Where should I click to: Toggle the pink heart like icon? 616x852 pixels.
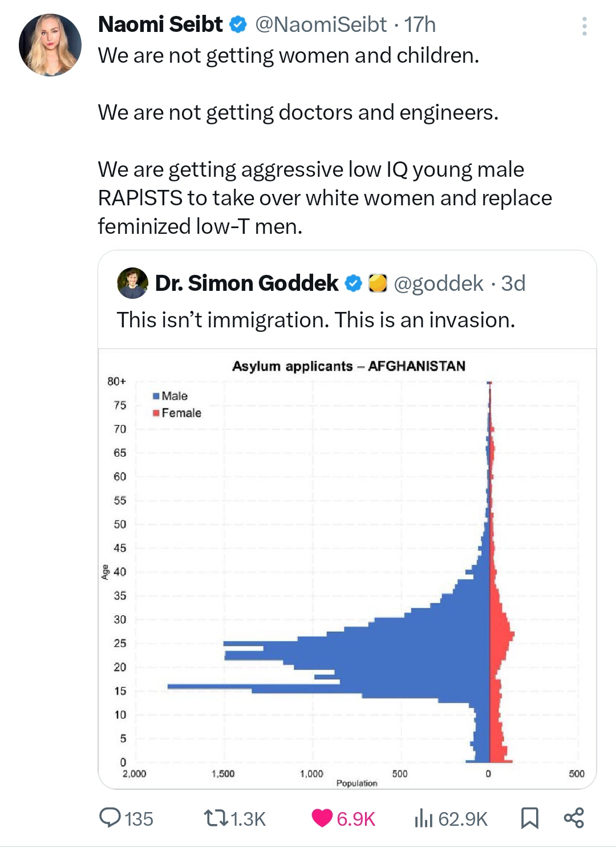pyautogui.click(x=322, y=818)
